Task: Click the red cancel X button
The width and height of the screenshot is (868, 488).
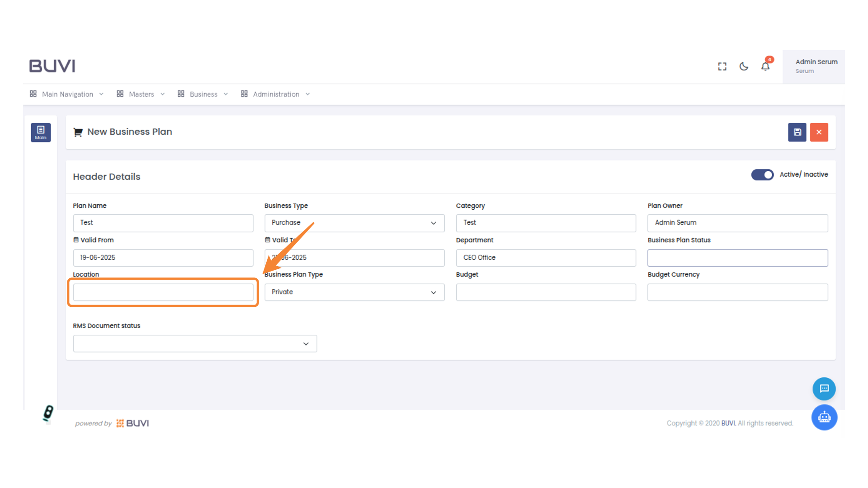Action: (x=819, y=132)
